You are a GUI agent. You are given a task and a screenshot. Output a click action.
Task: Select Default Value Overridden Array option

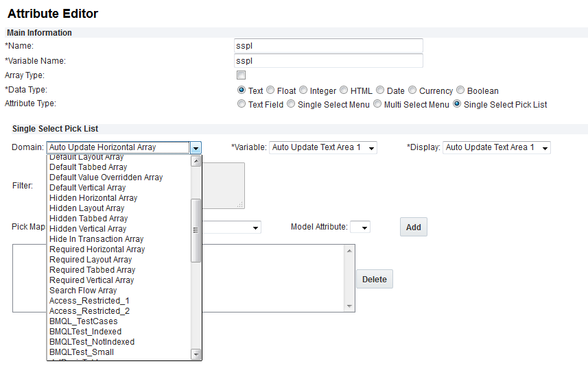119,177
